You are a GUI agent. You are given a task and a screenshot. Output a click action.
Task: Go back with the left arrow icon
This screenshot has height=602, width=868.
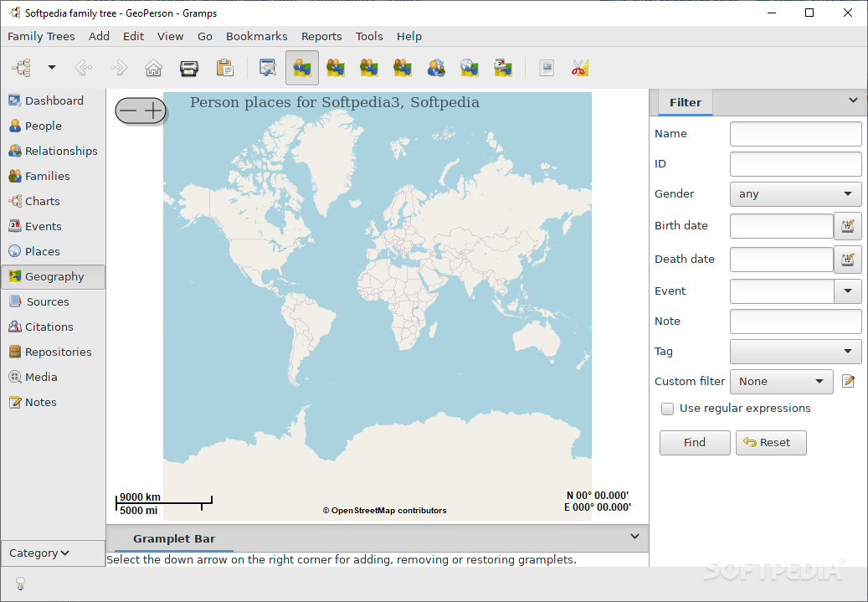tap(84, 68)
